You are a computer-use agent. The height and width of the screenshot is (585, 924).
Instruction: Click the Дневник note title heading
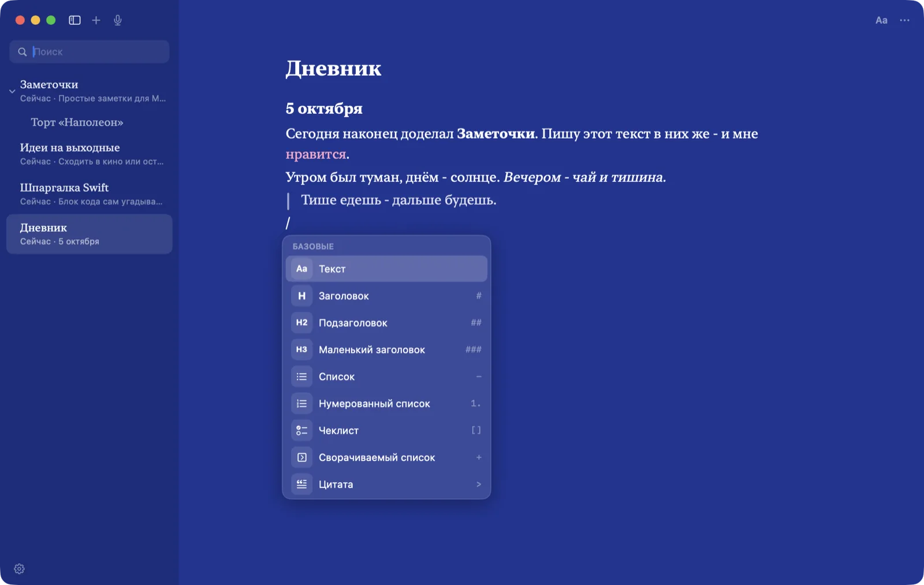(333, 68)
